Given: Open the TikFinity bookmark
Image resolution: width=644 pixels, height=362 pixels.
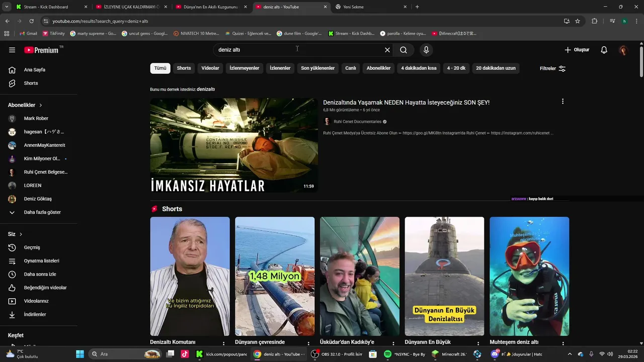Looking at the screenshot, I should [x=54, y=34].
